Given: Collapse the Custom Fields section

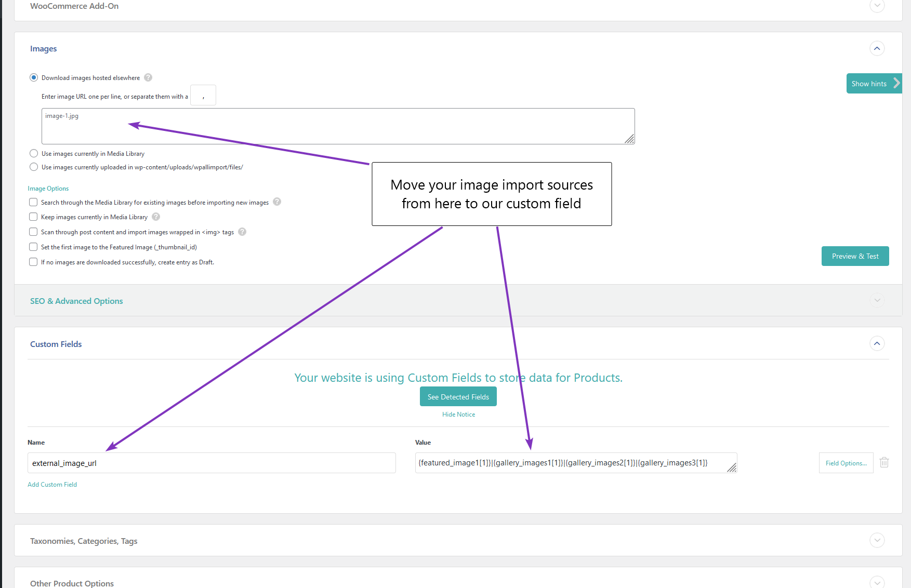Looking at the screenshot, I should (877, 343).
